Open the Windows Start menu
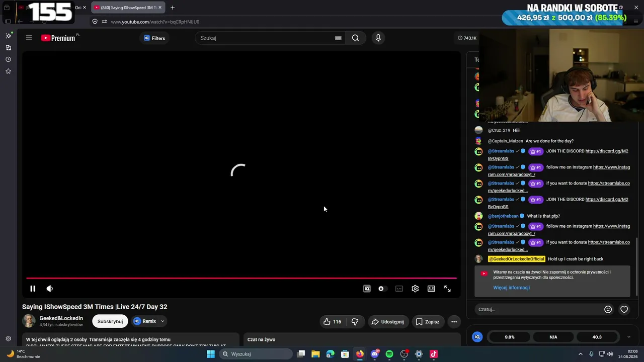644x362 pixels. [x=211, y=354]
